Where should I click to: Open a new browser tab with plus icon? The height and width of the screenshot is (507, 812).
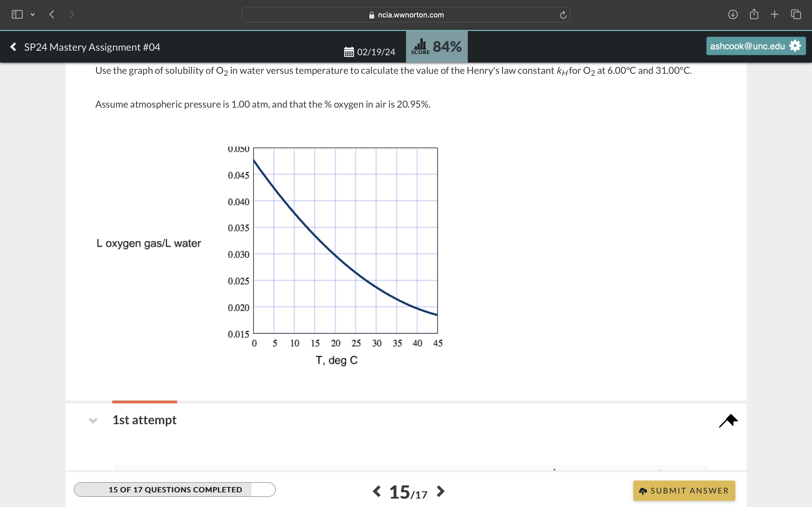coord(775,14)
